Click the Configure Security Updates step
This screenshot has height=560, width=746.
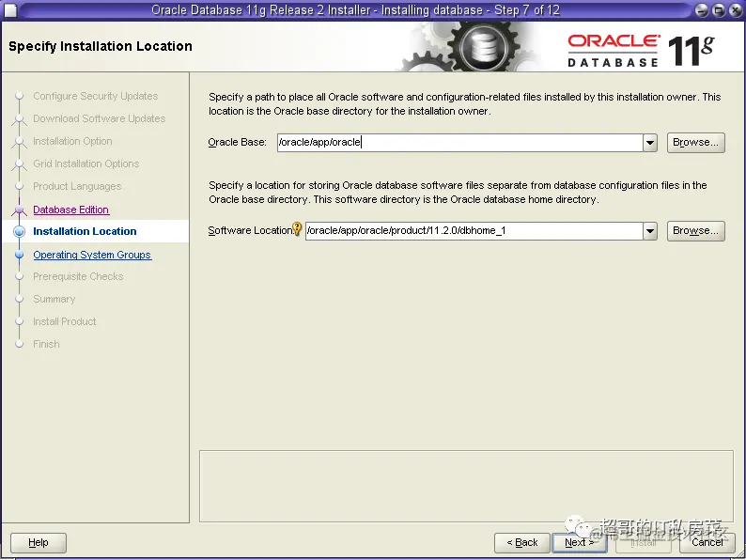click(95, 96)
